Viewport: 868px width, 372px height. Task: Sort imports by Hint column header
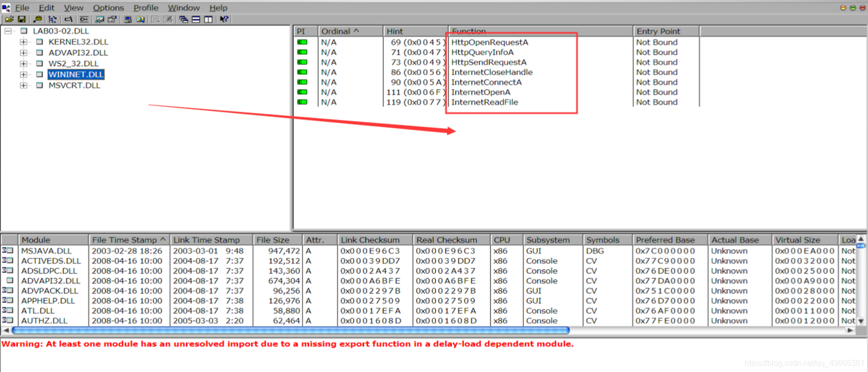(x=415, y=31)
